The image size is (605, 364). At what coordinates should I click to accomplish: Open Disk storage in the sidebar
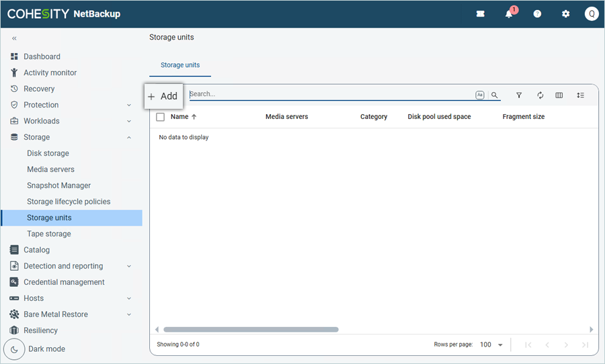(48, 153)
